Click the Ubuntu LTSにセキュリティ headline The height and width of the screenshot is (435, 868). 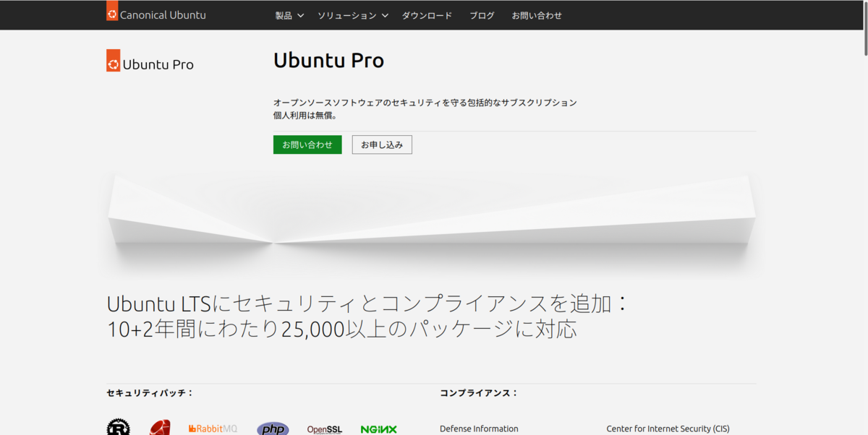click(368, 316)
